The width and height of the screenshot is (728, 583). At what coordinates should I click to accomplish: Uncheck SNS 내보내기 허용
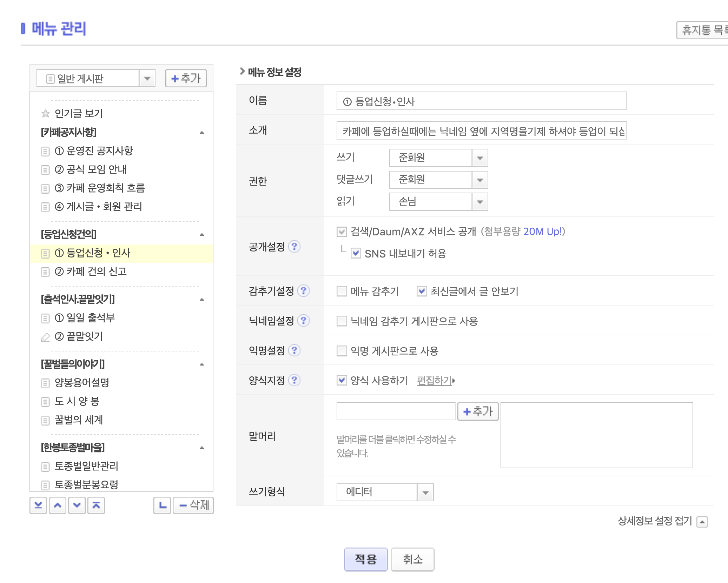click(356, 253)
